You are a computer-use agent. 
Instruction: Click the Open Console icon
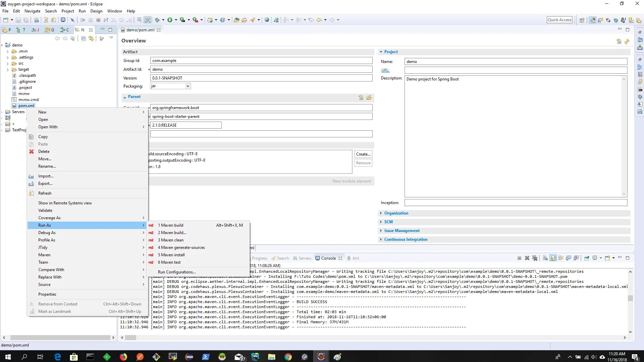[x=607, y=258]
